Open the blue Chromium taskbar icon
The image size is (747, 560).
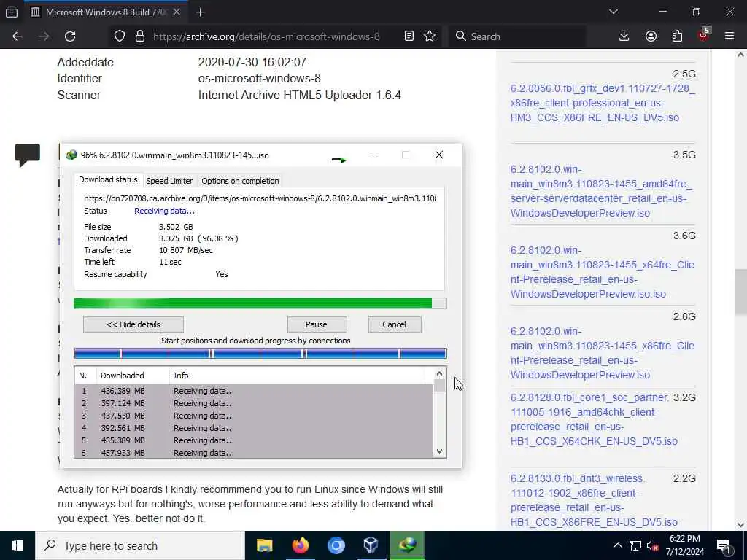point(336,545)
